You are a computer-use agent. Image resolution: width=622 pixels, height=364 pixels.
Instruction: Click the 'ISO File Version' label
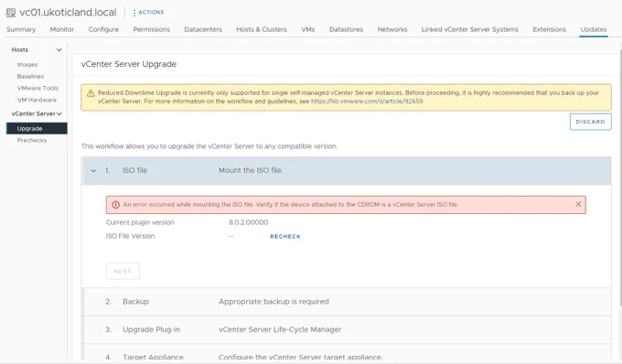[130, 236]
